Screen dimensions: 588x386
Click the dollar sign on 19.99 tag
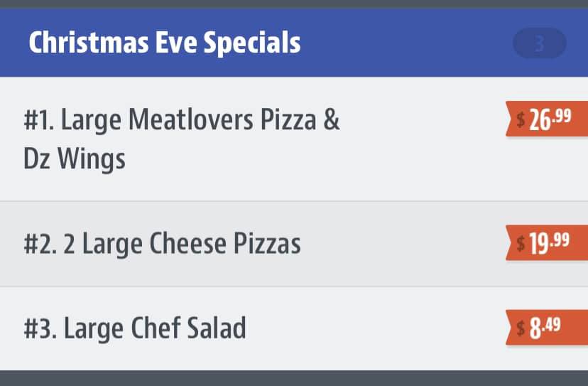521,243
